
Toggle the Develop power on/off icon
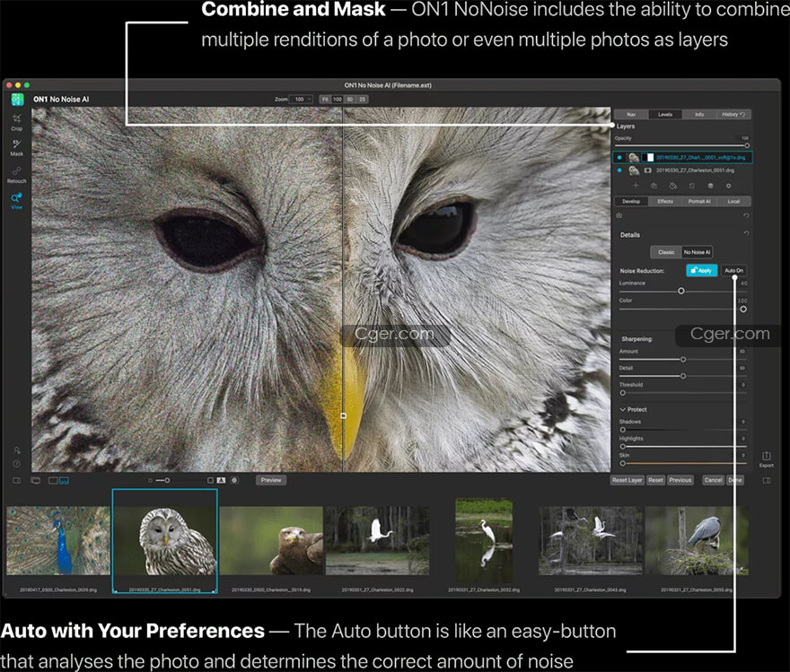[x=619, y=215]
